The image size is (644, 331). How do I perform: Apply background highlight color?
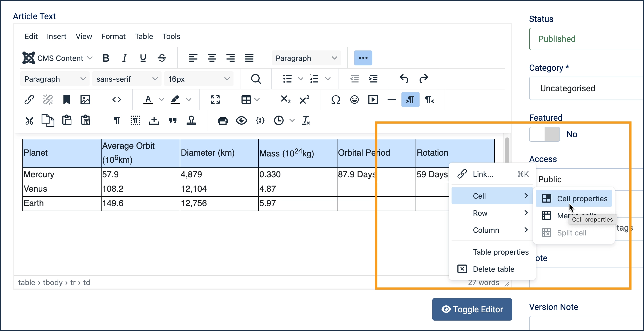pyautogui.click(x=175, y=100)
